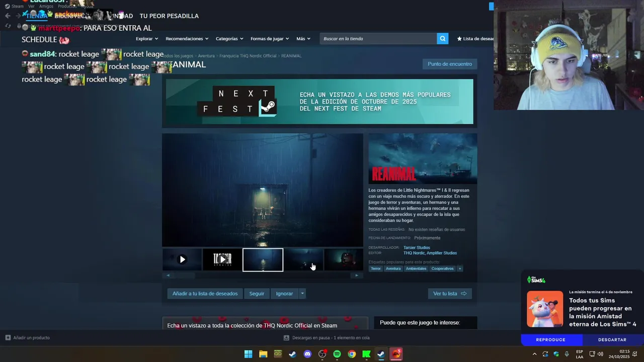Image resolution: width=644 pixels, height=362 pixels.
Task: Open the Aventura breadcrumb link
Action: (206, 56)
